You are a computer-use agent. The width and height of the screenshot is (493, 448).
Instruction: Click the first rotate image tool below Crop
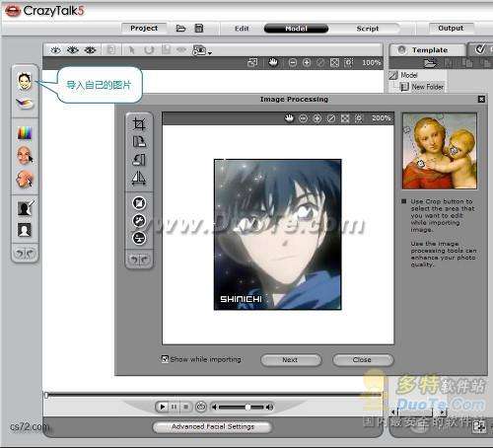[x=139, y=142]
